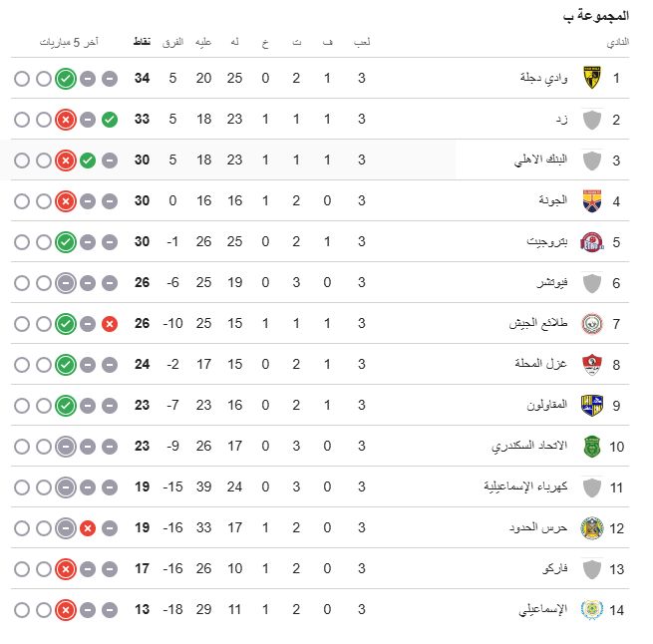The height and width of the screenshot is (644, 653).
Task: Open the البنك الاهلي team link
Action: (540, 161)
